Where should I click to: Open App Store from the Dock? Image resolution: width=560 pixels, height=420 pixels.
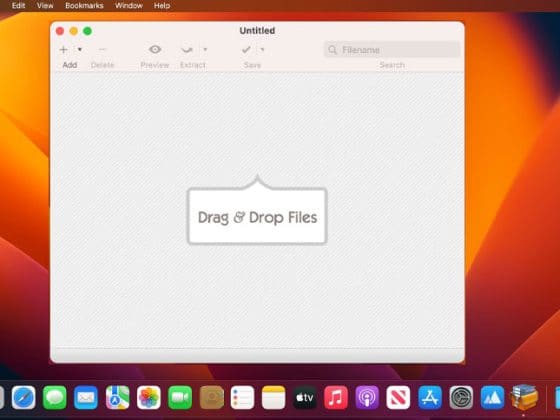tap(430, 398)
